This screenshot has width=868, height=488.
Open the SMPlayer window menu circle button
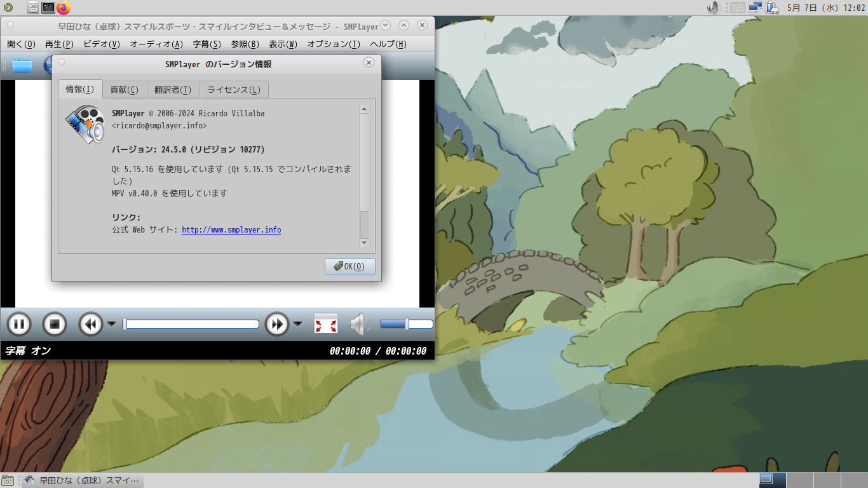tap(10, 25)
